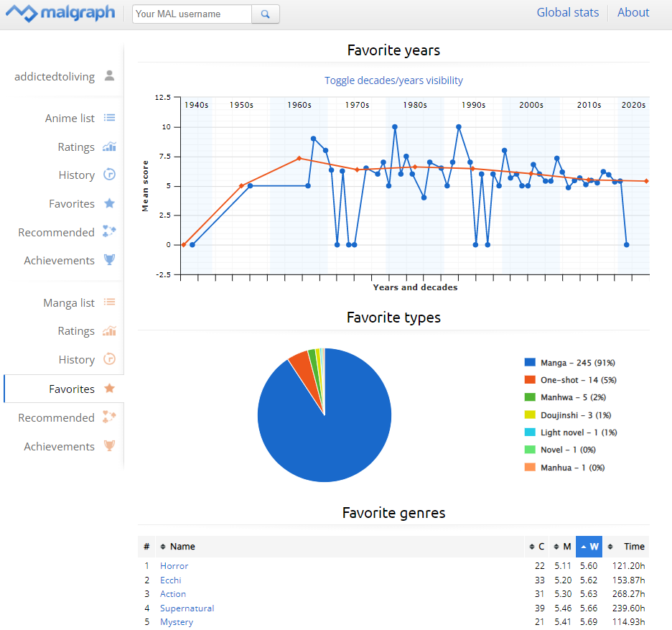Open Anime list via list icon
This screenshot has height=630, width=672.
tap(109, 119)
